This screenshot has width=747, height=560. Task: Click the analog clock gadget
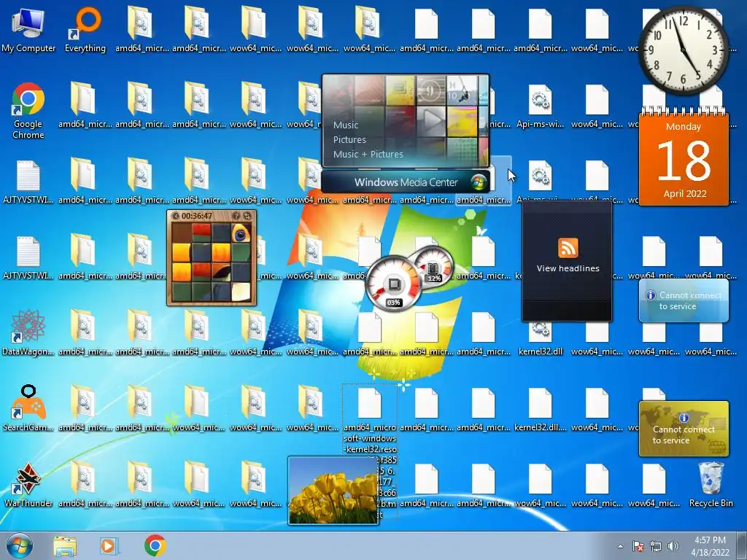683,50
